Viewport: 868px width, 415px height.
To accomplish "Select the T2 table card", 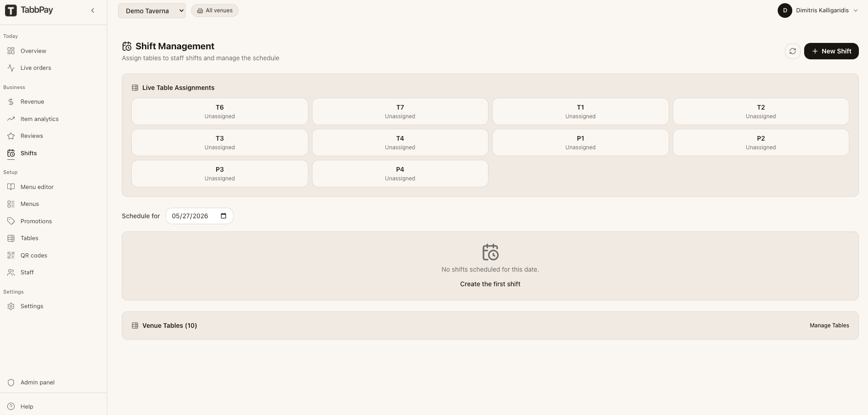I will pyautogui.click(x=761, y=111).
